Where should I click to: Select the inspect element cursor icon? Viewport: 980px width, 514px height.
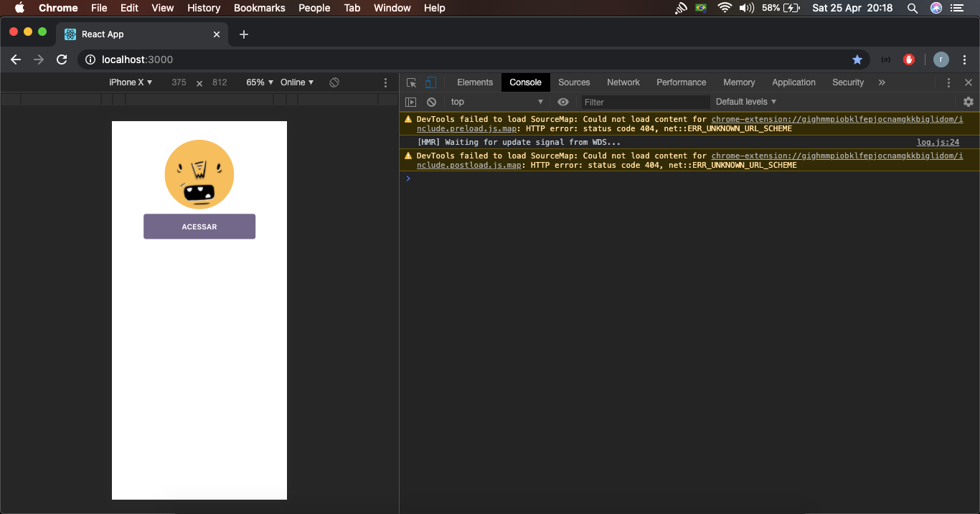(411, 82)
